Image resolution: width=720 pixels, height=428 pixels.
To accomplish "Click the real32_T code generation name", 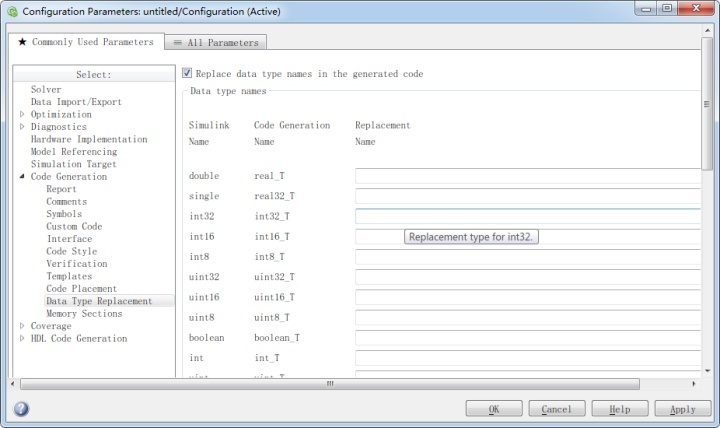I will pos(274,196).
